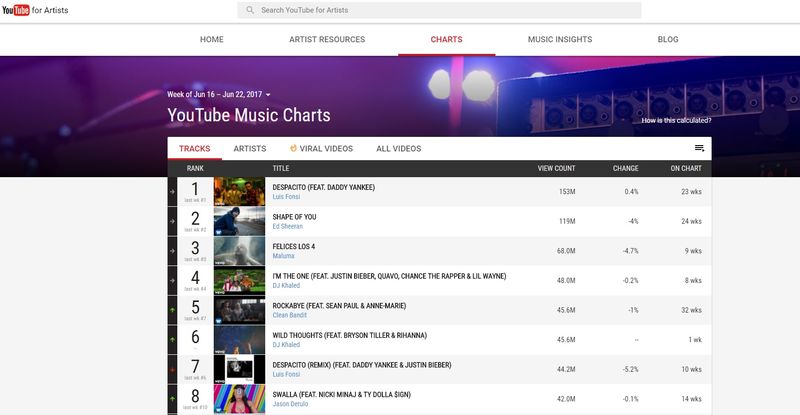800x415 pixels.
Task: Open the All Videos tab
Action: coord(398,149)
